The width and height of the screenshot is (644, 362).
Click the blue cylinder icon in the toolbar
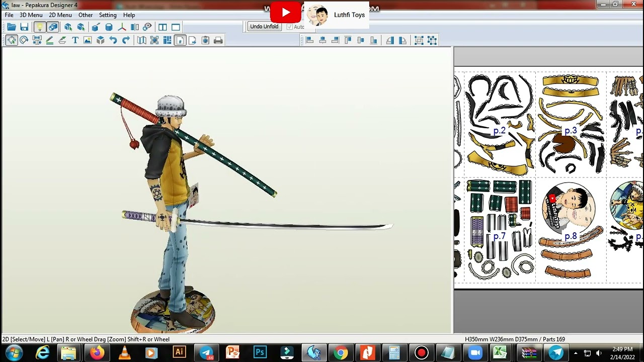pyautogui.click(x=109, y=27)
